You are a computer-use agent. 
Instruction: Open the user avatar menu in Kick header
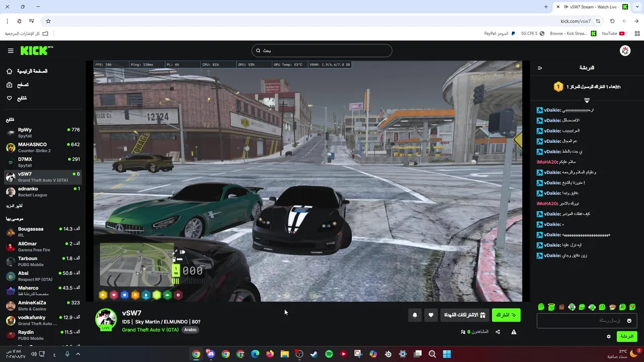pyautogui.click(x=625, y=51)
